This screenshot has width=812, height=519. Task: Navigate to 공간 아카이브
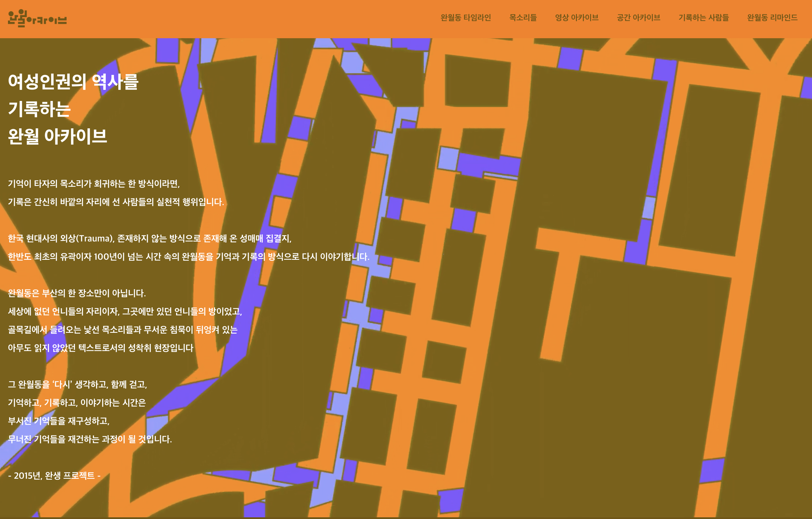(x=638, y=18)
